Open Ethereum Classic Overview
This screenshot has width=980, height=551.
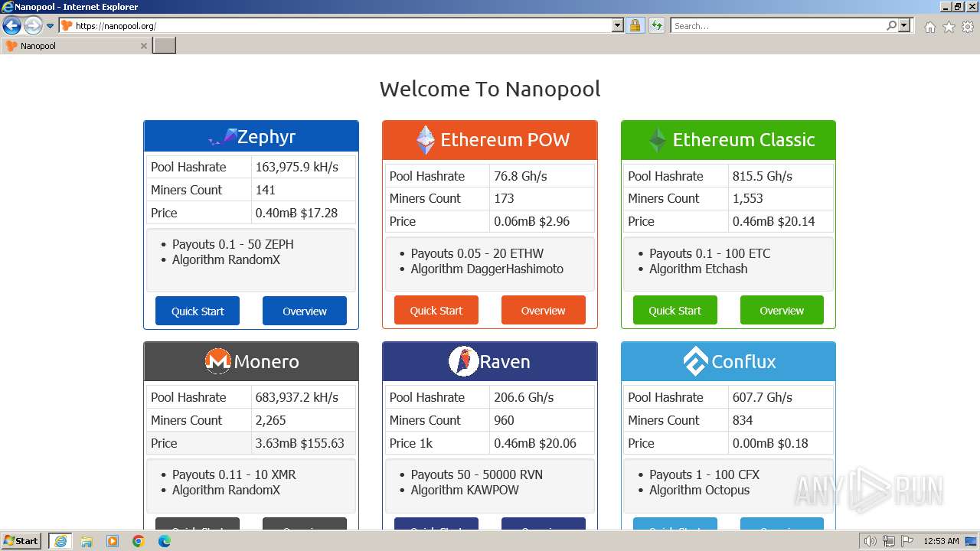782,310
